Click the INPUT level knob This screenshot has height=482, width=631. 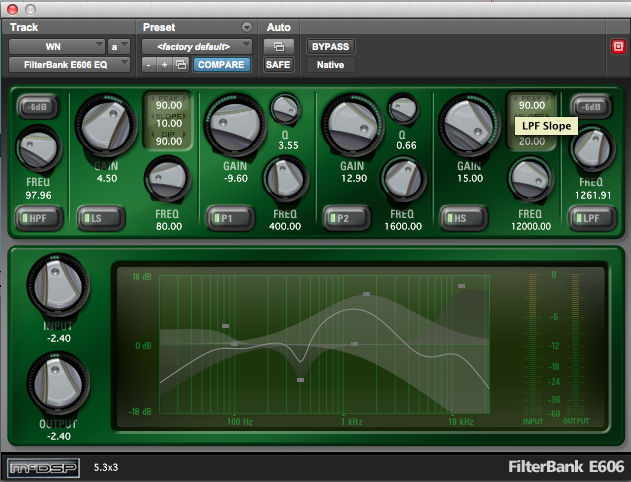click(58, 285)
